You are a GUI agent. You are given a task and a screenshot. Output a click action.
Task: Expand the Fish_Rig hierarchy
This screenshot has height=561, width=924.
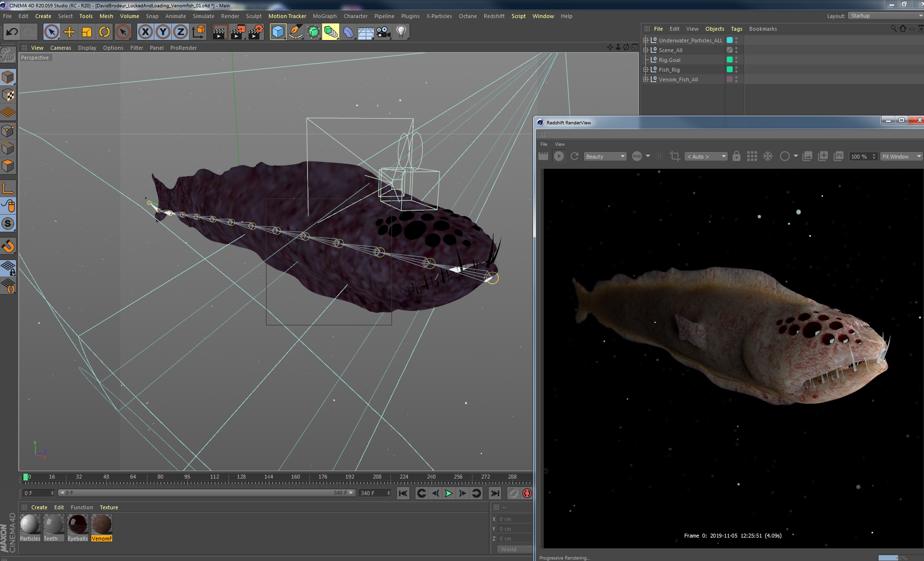[x=645, y=69]
